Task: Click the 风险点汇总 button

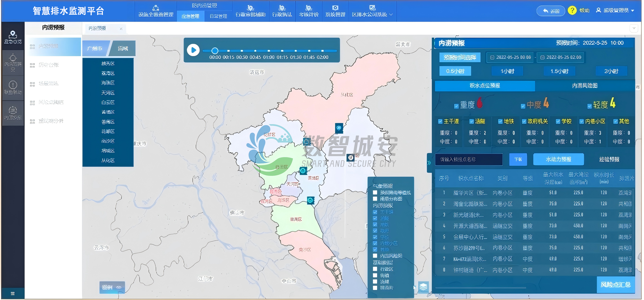Action: click(616, 285)
